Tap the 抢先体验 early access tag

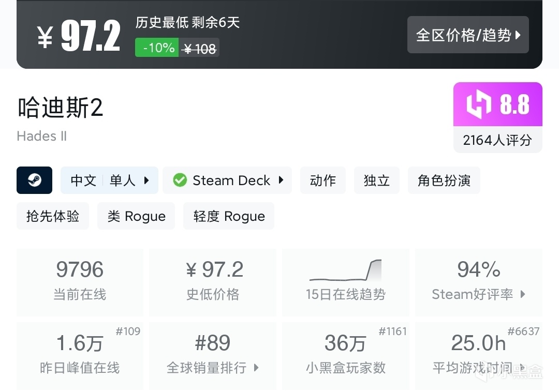53,216
